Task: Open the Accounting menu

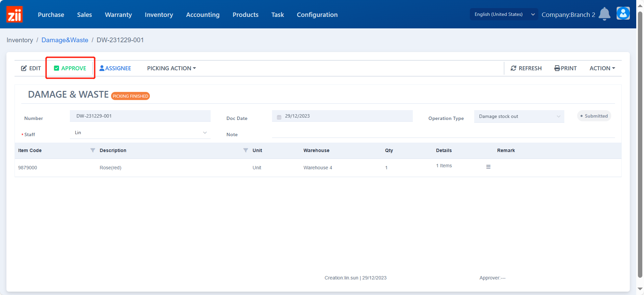Action: click(203, 15)
